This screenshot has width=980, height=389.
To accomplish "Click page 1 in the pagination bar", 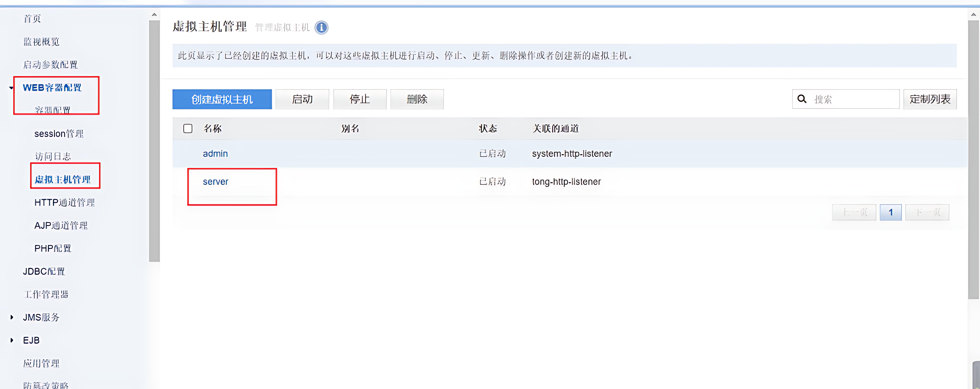I will [891, 212].
